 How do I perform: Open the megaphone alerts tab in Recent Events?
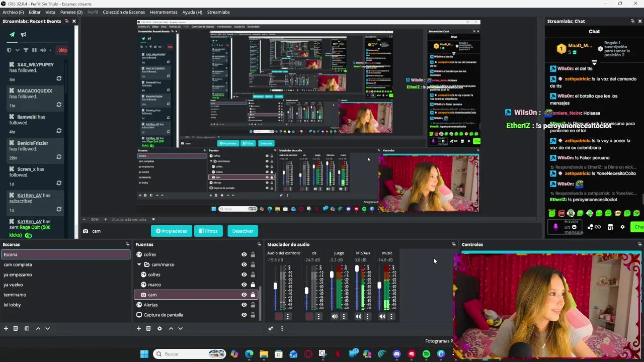(24, 35)
